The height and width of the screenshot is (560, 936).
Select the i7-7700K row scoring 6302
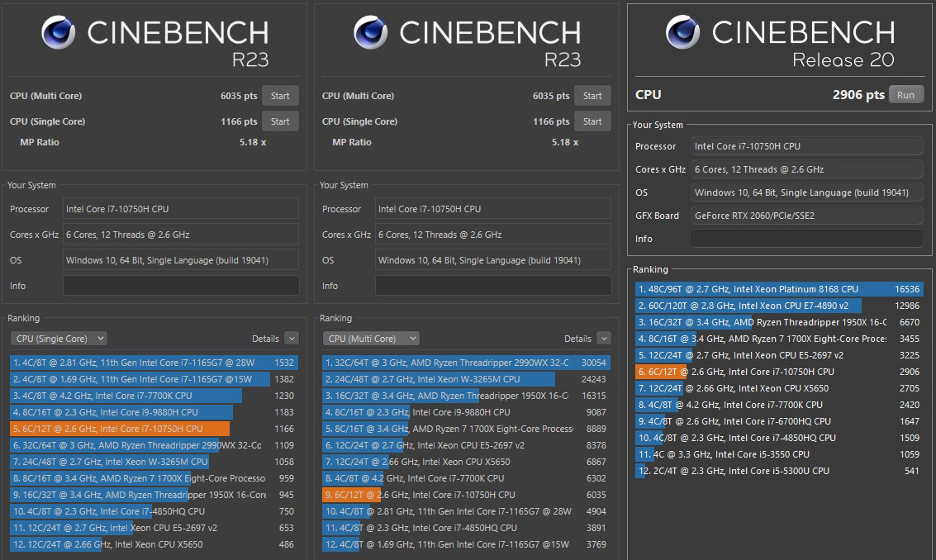pyautogui.click(x=466, y=478)
